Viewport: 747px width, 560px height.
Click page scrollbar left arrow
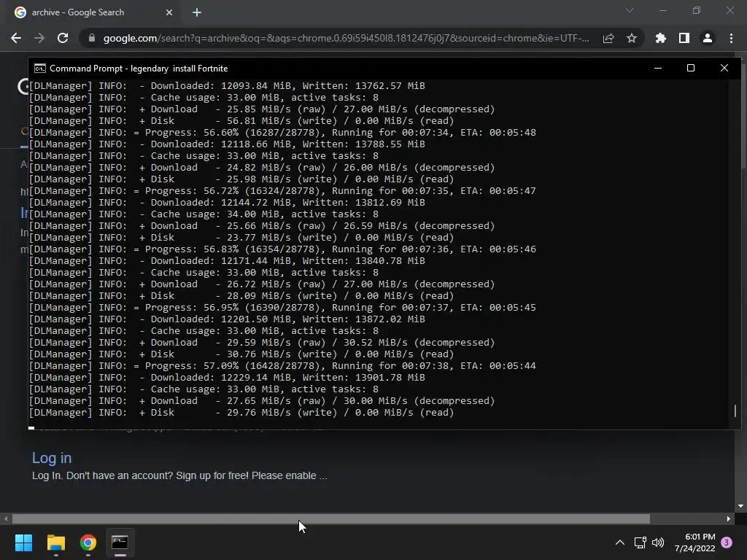(x=6, y=518)
